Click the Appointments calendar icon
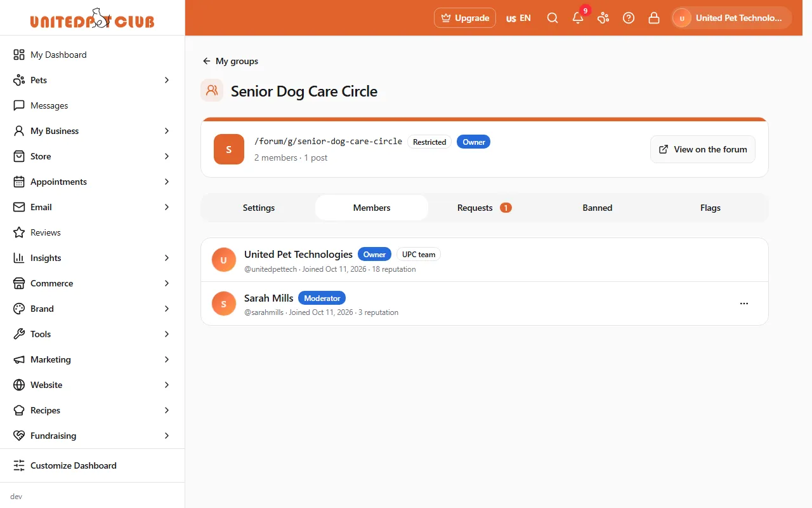Screen dimensions: 812x508 tap(19, 182)
